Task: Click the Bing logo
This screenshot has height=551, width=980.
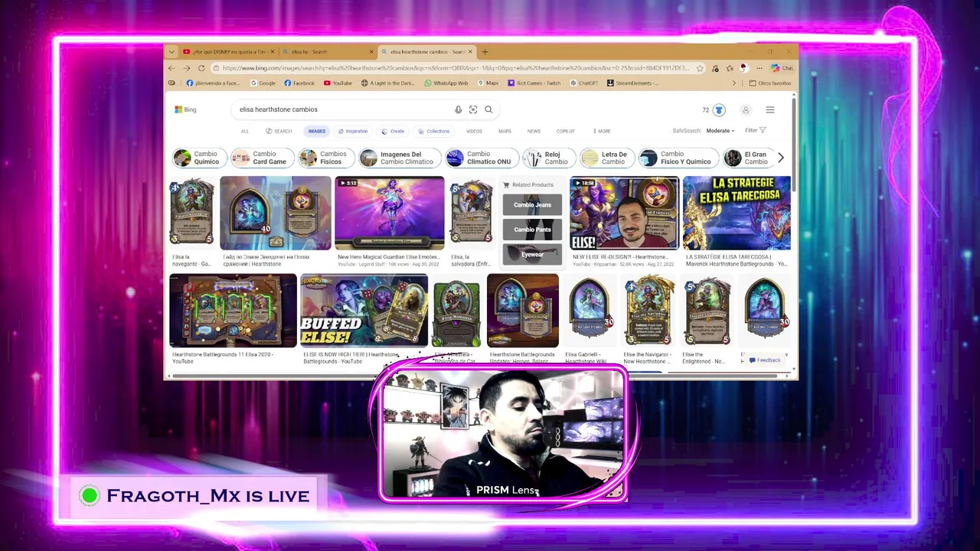Action: pos(185,109)
